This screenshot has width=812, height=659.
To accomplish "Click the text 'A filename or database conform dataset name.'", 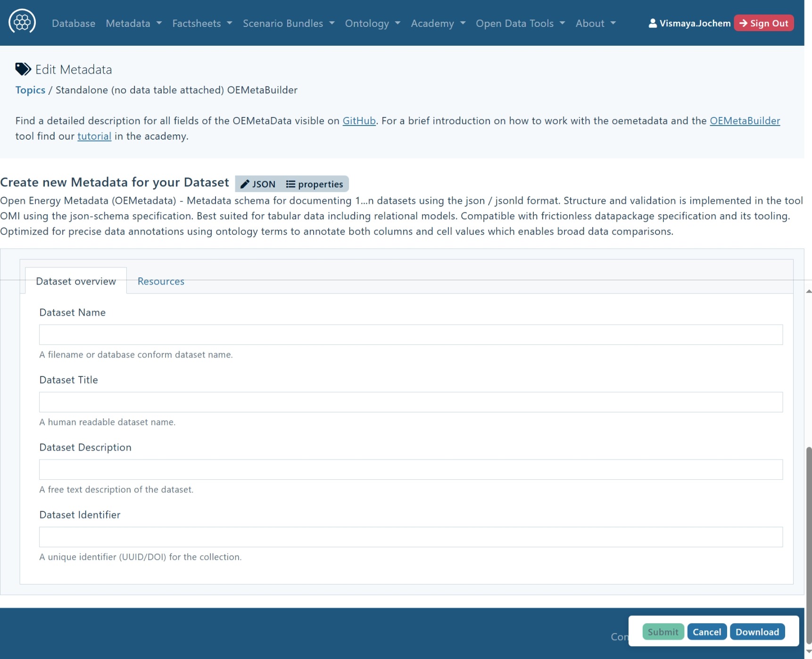I will pyautogui.click(x=136, y=355).
